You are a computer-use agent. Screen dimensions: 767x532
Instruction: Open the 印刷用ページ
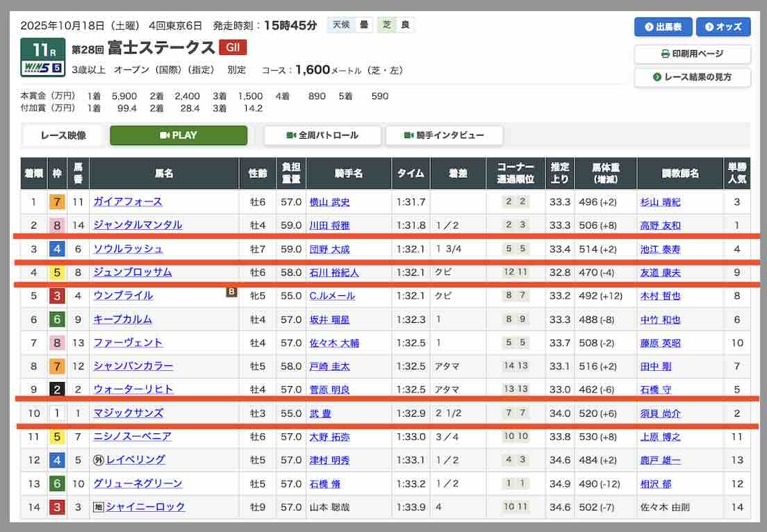(x=692, y=53)
